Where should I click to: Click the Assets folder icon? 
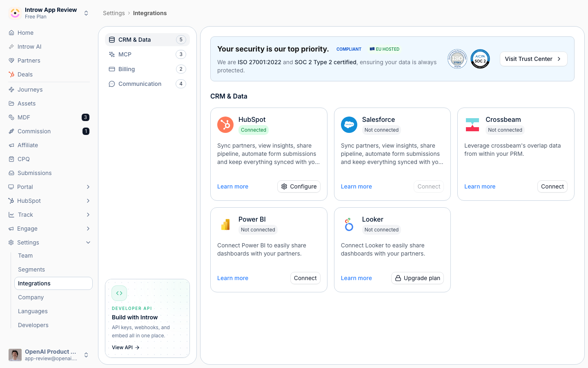click(11, 103)
